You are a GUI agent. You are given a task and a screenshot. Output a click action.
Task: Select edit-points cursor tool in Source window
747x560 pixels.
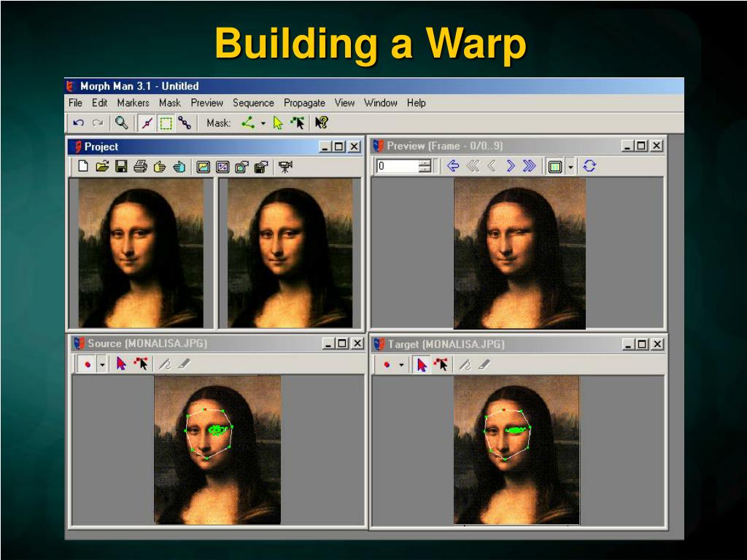(x=141, y=365)
